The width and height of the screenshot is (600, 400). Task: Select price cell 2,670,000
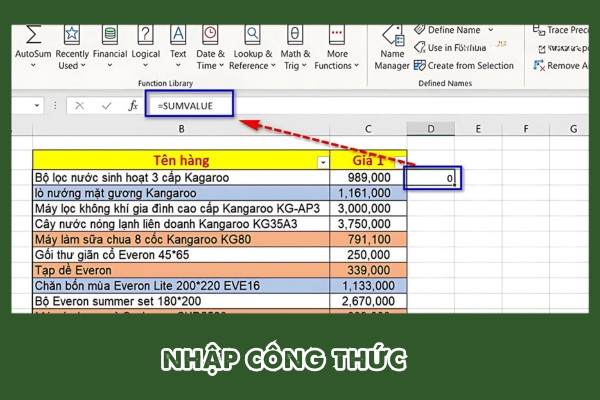pos(368,301)
